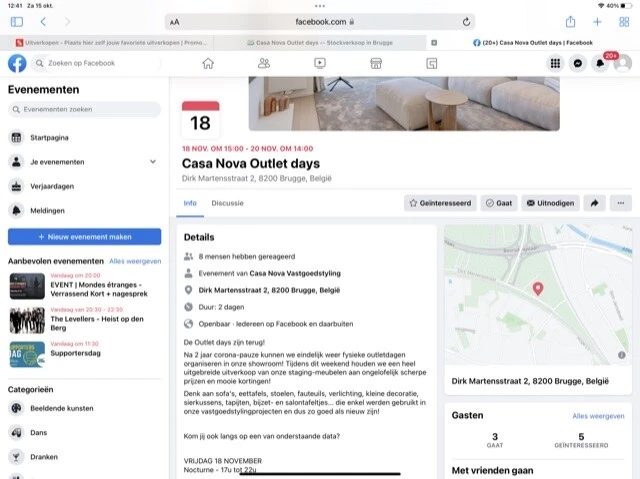Viewport: 640px width, 479px height.
Task: Open the AA reader options
Action: point(175,22)
